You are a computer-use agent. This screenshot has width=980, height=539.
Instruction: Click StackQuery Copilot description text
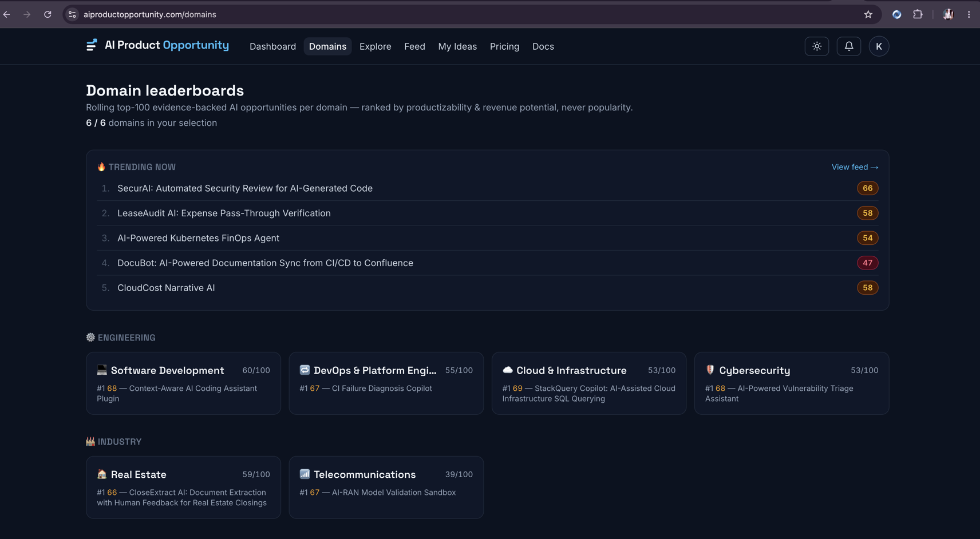589,393
